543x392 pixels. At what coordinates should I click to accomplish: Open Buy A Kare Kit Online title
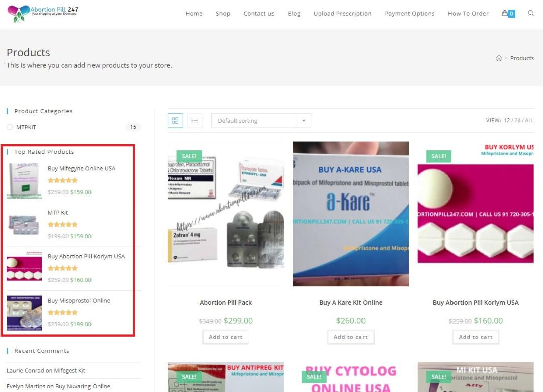pos(351,303)
